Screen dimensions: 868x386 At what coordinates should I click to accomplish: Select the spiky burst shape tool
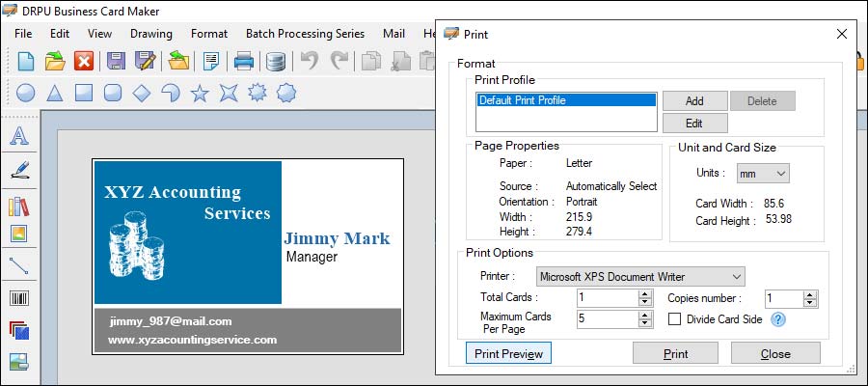click(258, 93)
